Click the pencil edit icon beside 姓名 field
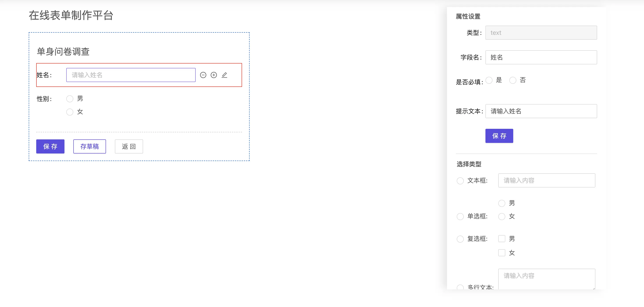644x307 pixels. pos(225,75)
